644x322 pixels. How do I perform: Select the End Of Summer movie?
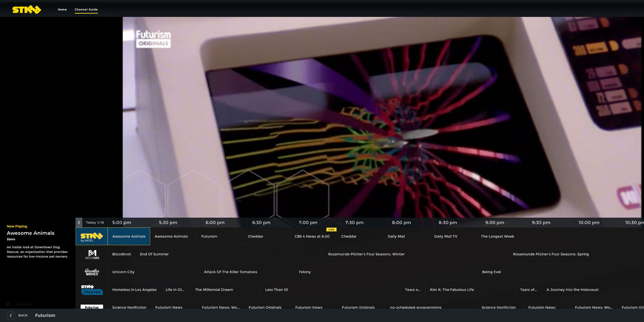[229, 254]
